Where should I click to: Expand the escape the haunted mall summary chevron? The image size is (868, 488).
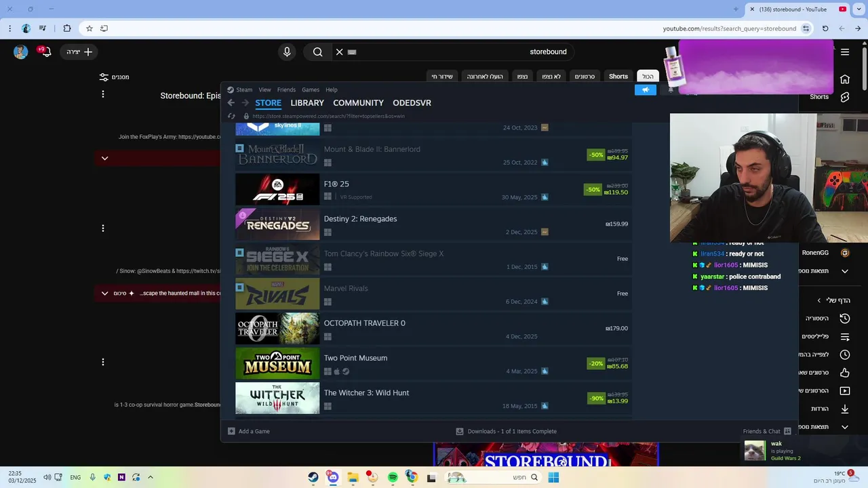(x=104, y=293)
